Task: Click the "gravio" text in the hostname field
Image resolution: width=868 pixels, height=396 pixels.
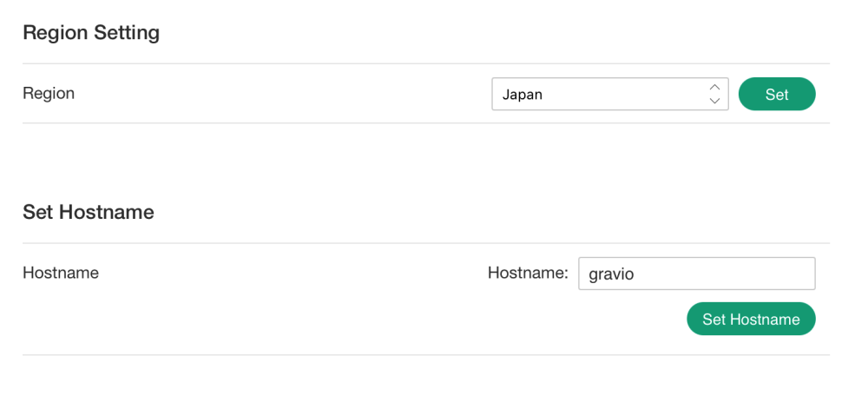Action: 611,274
